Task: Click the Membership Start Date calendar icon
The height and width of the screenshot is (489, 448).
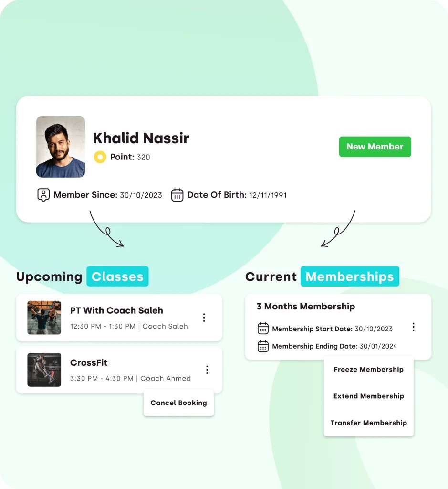Action: coord(263,329)
